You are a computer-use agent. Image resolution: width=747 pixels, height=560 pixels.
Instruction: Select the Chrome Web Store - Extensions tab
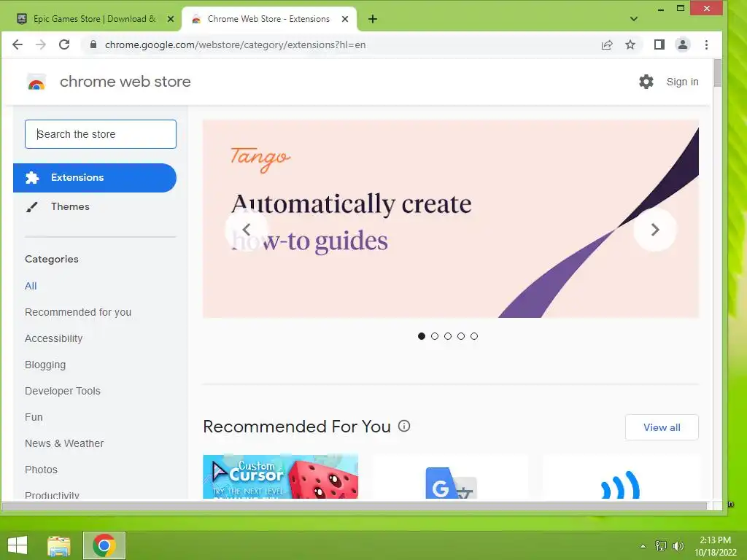[x=269, y=19]
